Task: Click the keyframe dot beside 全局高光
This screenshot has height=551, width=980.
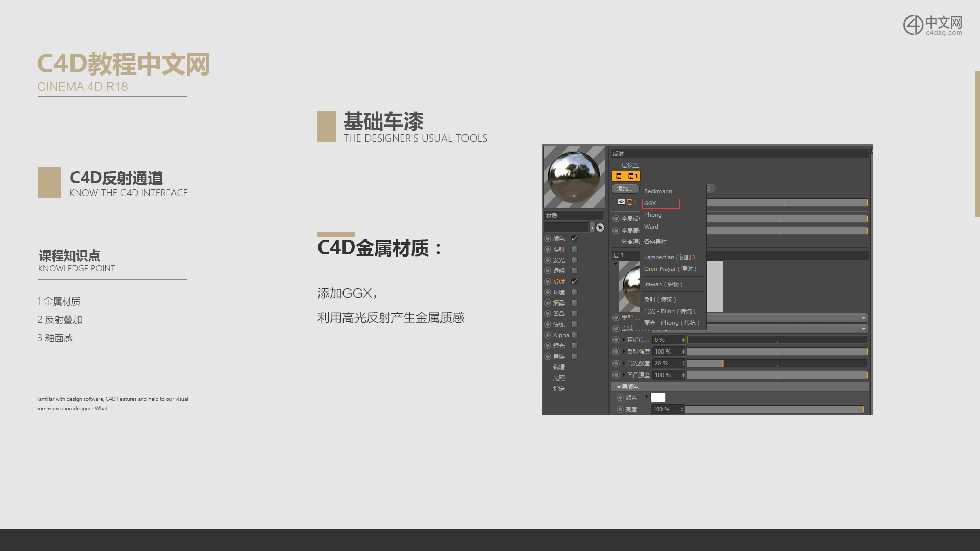Action: [616, 231]
